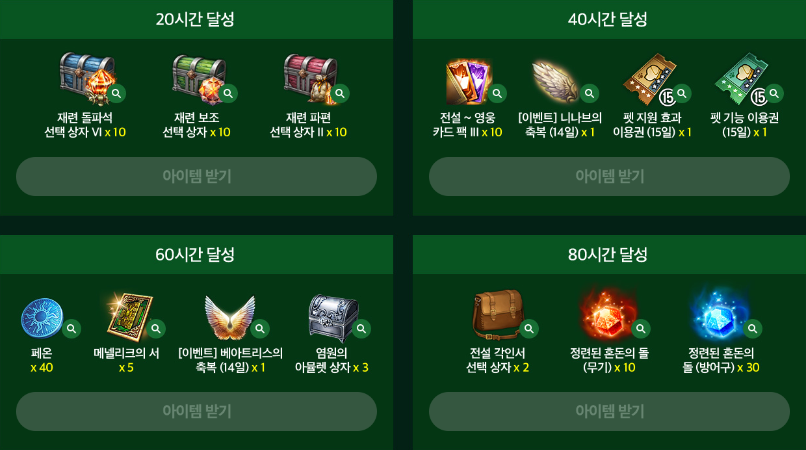Select the 재련 돌파석 blue chest thumbnail
Image resolution: width=806 pixels, height=450 pixels.
[x=86, y=79]
